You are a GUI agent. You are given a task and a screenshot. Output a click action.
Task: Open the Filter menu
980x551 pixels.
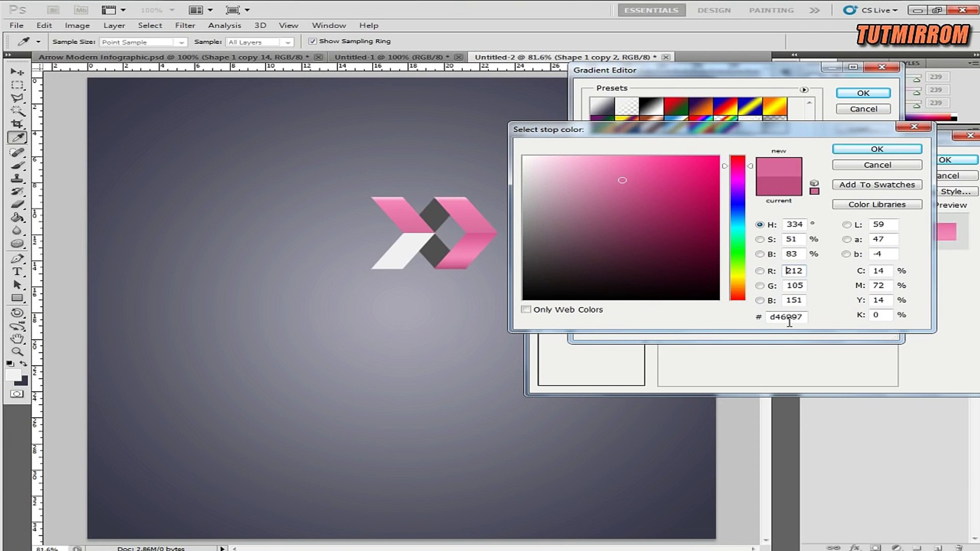[x=185, y=26]
